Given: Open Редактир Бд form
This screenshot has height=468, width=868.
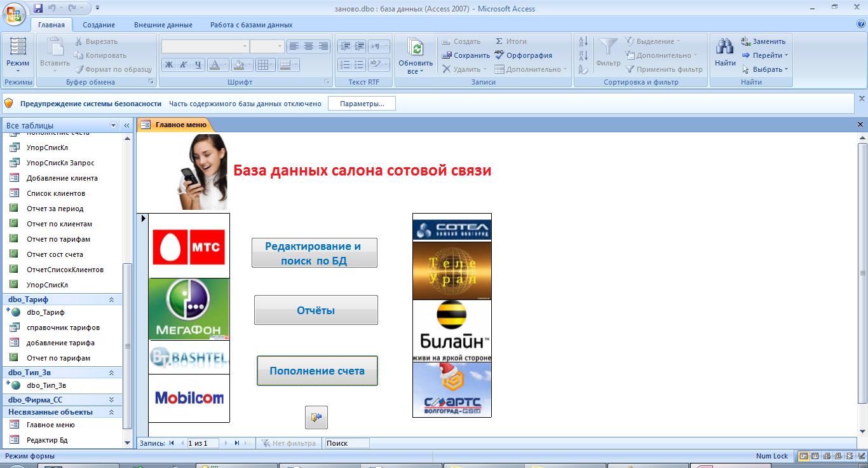Looking at the screenshot, I should (x=47, y=440).
